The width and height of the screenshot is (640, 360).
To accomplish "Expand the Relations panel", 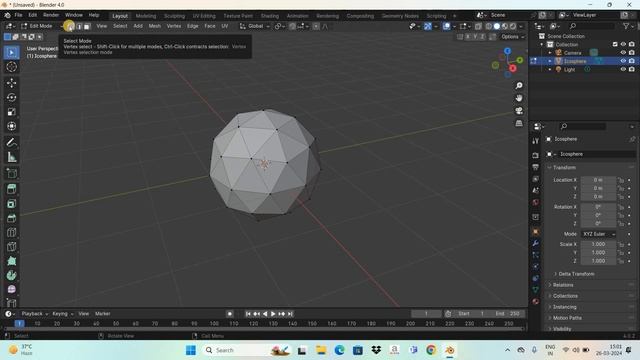I will tap(563, 285).
